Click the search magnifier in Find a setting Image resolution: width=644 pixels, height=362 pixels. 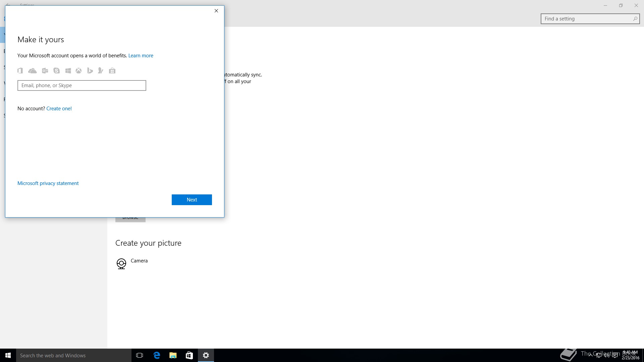635,19
